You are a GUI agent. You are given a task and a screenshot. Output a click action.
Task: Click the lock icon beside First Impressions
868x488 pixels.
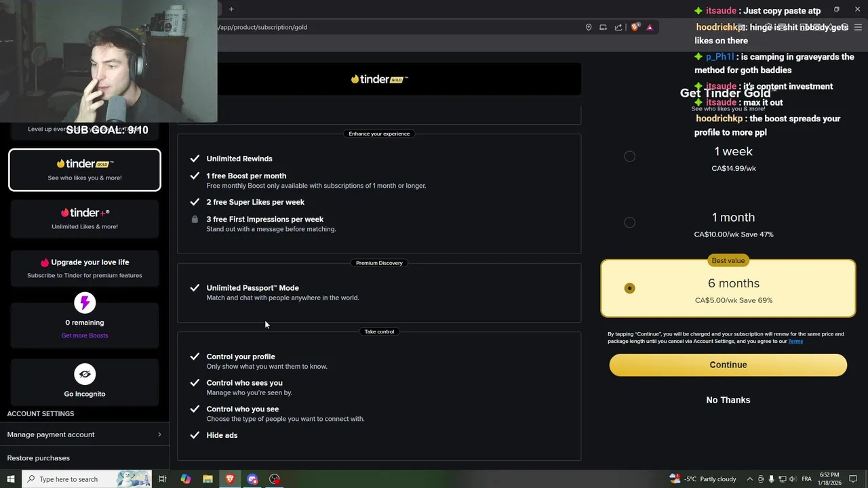195,220
